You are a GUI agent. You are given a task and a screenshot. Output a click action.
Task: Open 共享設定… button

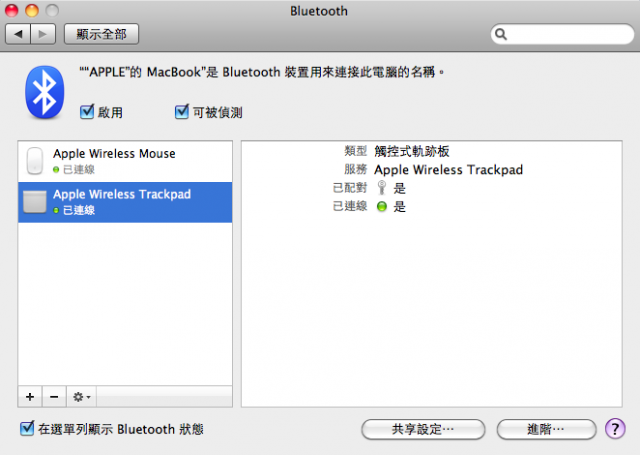423,429
